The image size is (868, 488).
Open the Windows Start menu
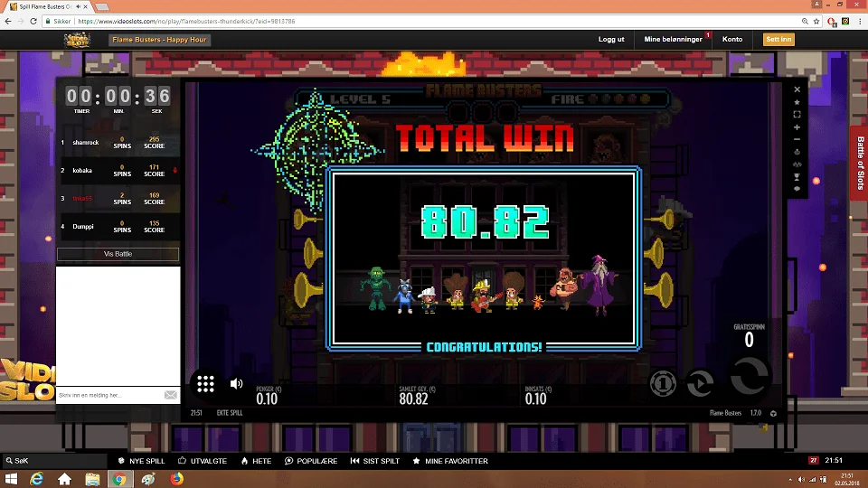(x=11, y=479)
